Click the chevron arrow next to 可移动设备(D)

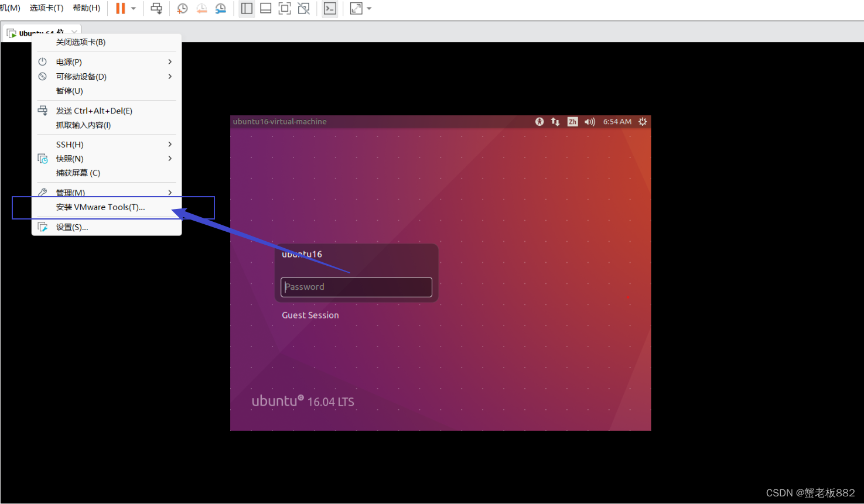click(x=170, y=77)
